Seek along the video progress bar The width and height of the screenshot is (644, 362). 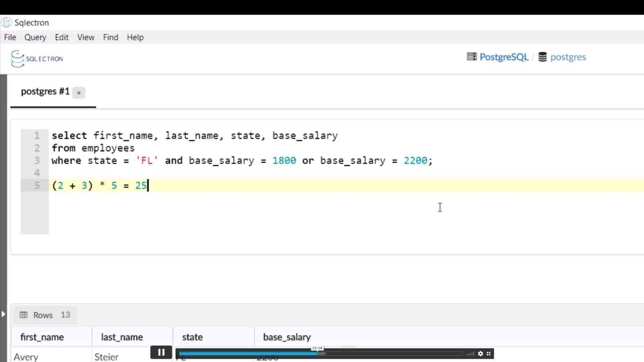pyautogui.click(x=321, y=354)
